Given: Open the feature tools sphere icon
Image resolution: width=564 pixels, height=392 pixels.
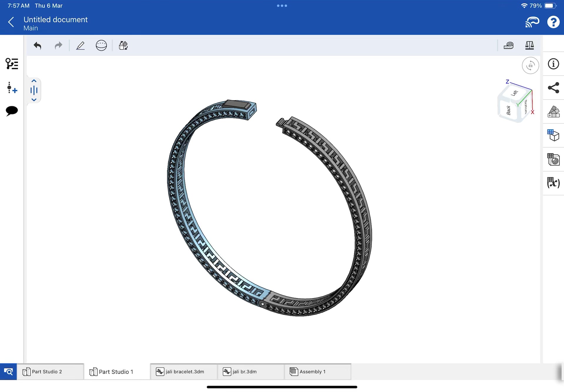Looking at the screenshot, I should coord(101,46).
